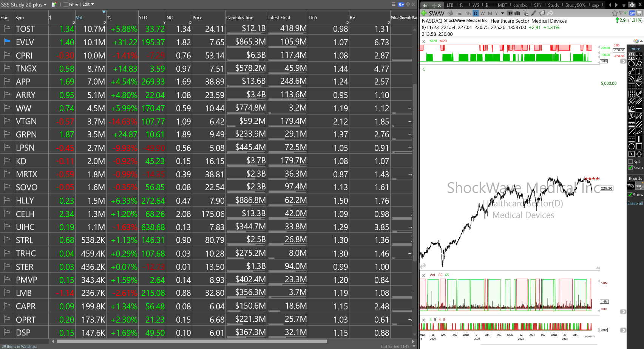Screen dimensions: 644x349
Task: Toggle the RT real-time indicator
Action: (626, 13)
